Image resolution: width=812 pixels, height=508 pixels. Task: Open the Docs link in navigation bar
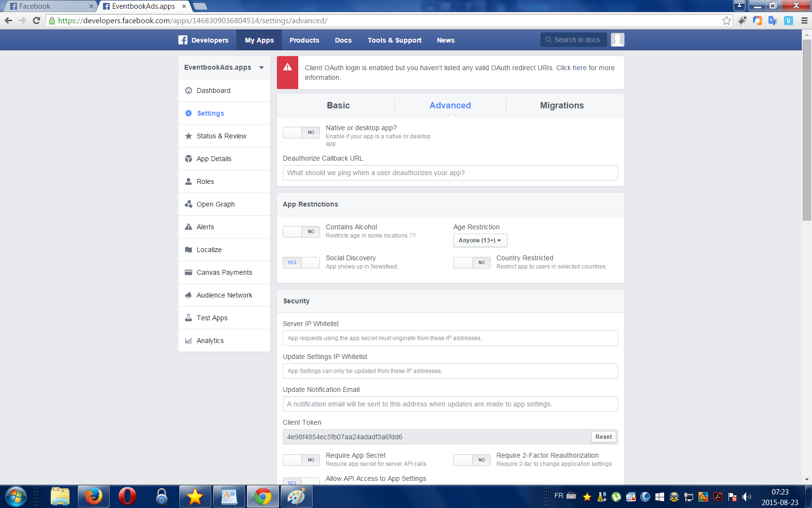pos(343,40)
